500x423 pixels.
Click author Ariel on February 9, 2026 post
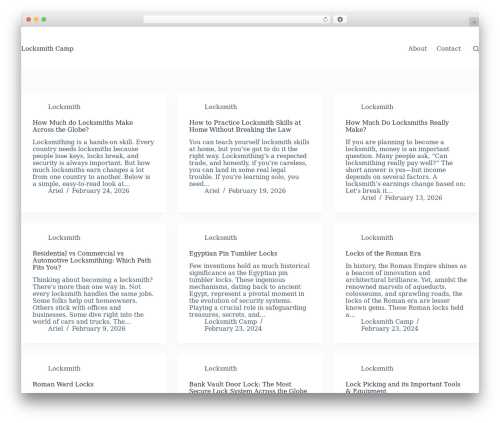coord(55,329)
